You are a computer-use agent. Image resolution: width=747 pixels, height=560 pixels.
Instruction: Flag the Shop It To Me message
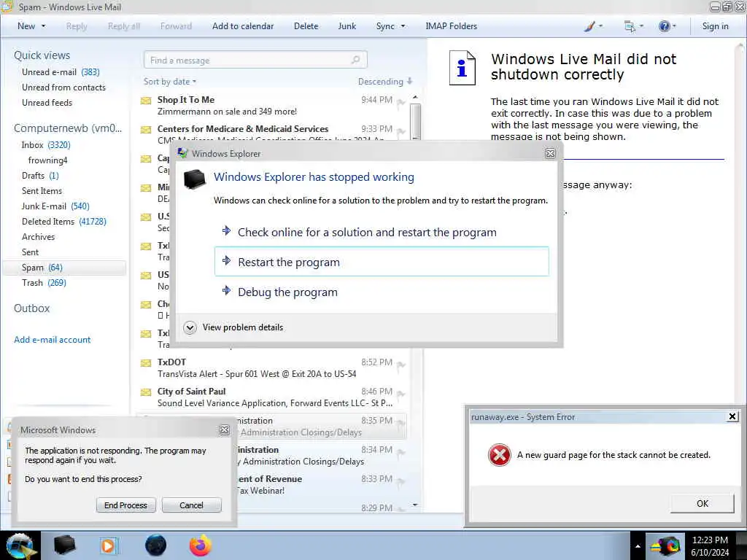pyautogui.click(x=401, y=102)
